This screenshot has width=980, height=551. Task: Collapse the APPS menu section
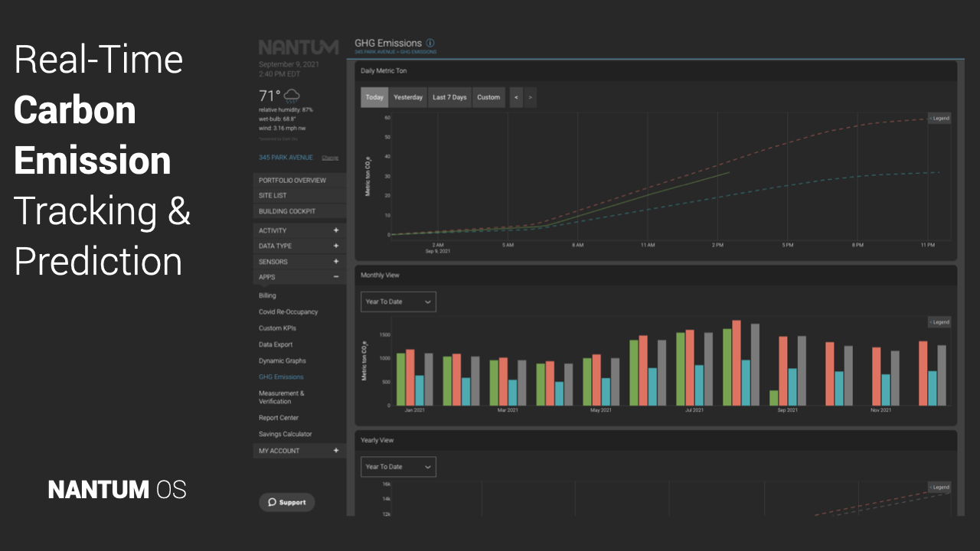(x=299, y=277)
